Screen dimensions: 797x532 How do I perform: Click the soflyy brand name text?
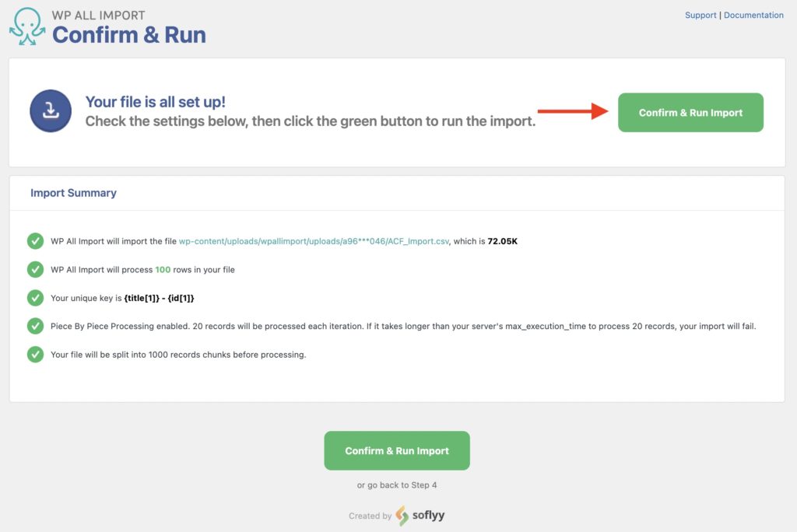coord(428,516)
